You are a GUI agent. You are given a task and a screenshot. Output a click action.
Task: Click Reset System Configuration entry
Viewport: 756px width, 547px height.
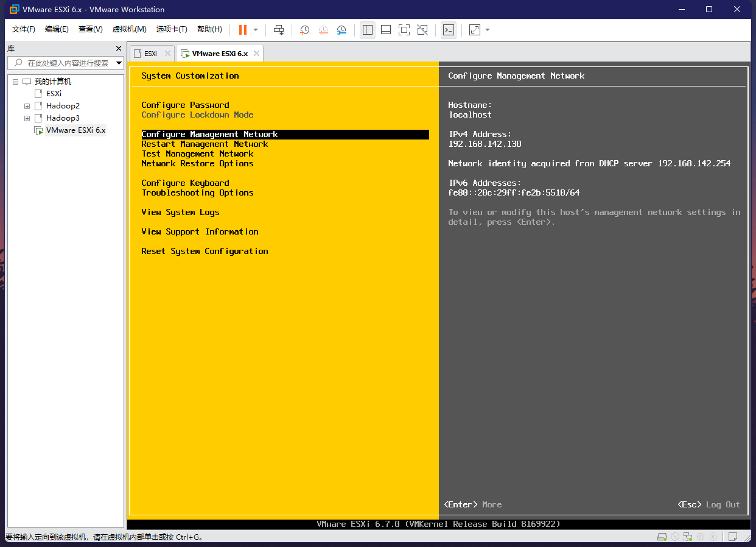point(205,251)
